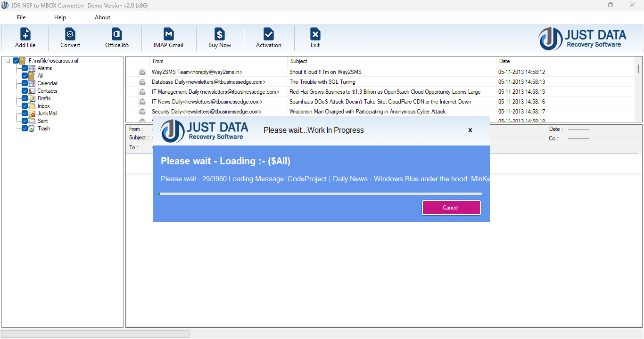Select the IMAP Gmail toolbar icon
The height and width of the screenshot is (339, 644).
coord(168,34)
